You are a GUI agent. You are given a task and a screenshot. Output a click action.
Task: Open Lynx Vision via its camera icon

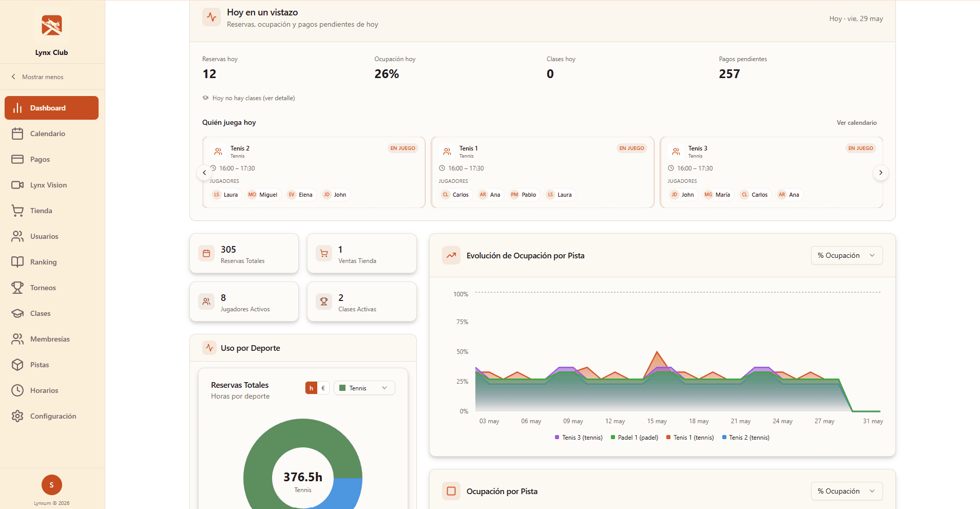(17, 185)
